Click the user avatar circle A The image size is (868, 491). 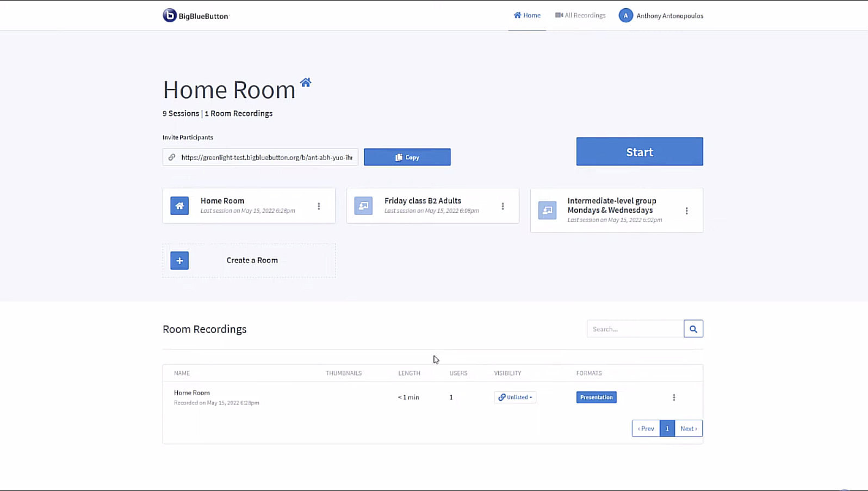[625, 15]
